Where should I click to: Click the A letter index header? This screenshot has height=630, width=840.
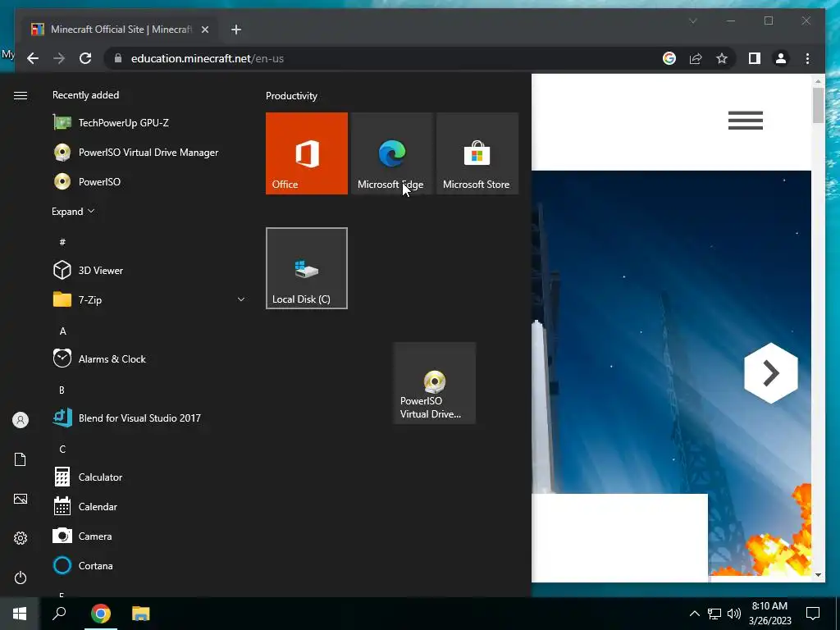tap(62, 331)
